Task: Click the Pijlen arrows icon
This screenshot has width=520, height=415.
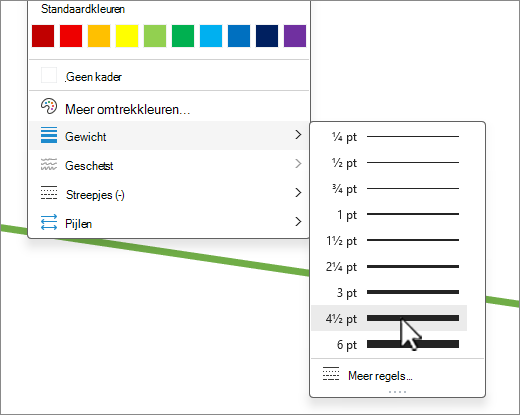Action: (49, 222)
